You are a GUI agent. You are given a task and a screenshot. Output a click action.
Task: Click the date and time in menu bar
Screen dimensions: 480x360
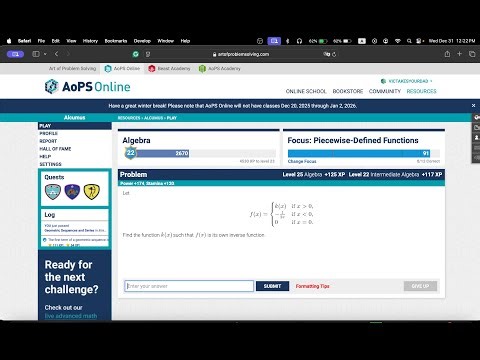(x=452, y=41)
